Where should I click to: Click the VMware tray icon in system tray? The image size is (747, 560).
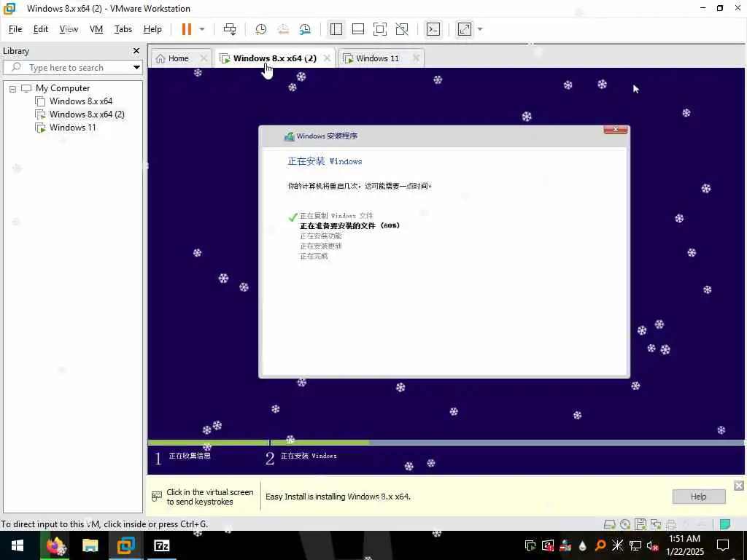[530, 545]
